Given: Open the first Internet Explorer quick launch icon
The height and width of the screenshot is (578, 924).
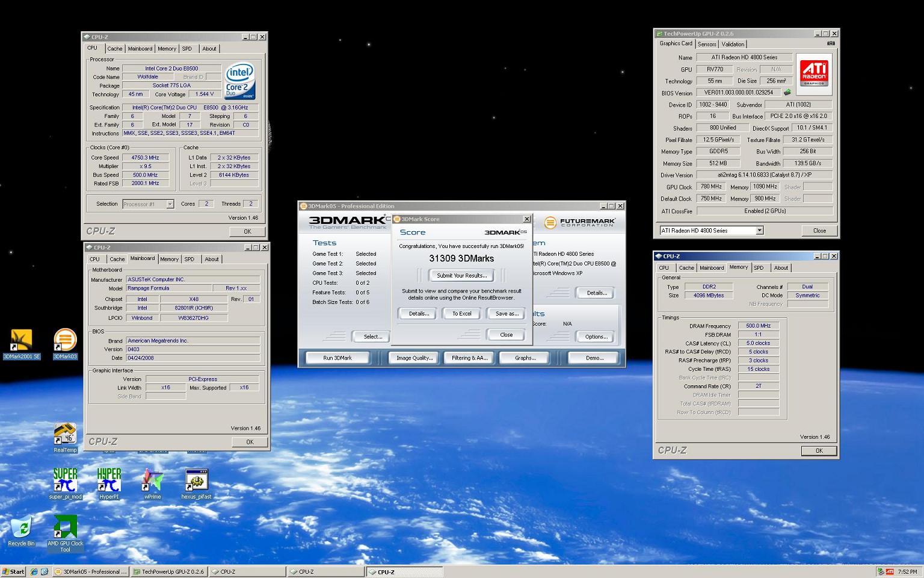Looking at the screenshot, I should click(34, 571).
